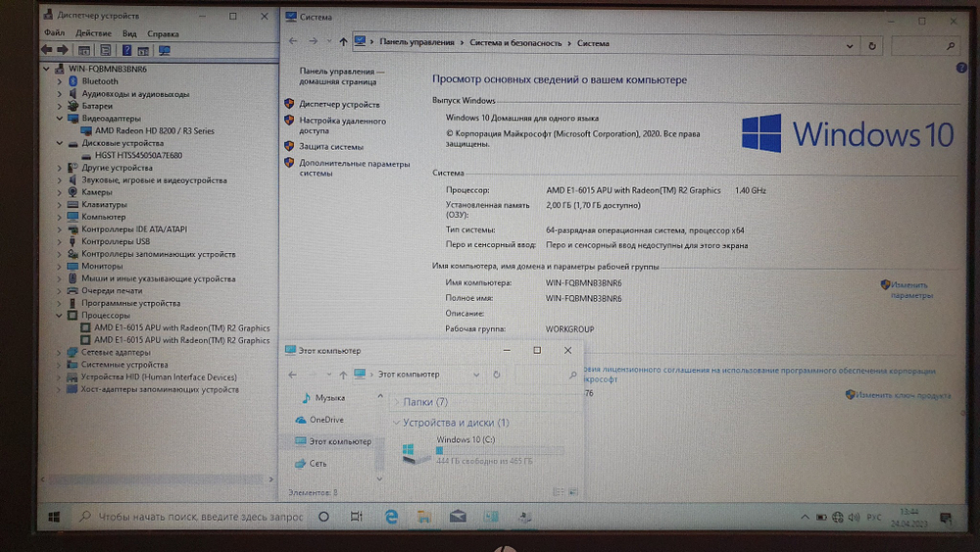Click the network globe icon in tray
This screenshot has height=552, width=980.
(838, 517)
